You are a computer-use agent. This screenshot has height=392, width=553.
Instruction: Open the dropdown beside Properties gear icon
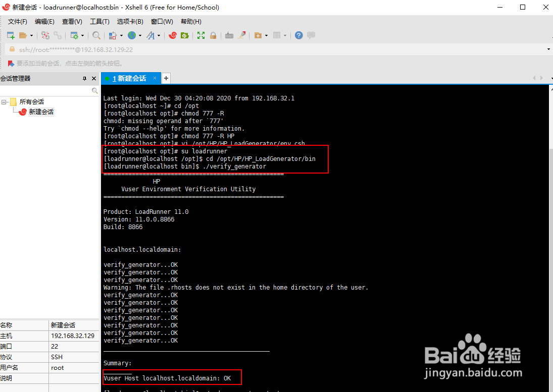coord(82,36)
